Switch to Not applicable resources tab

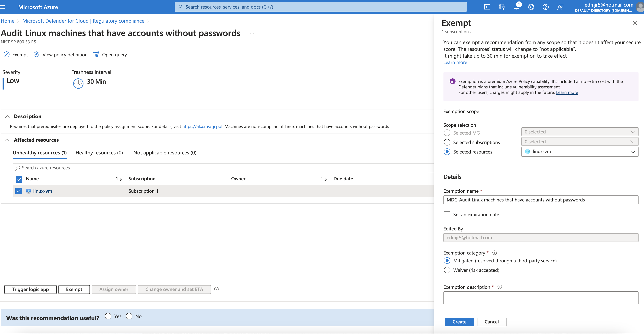tap(165, 153)
